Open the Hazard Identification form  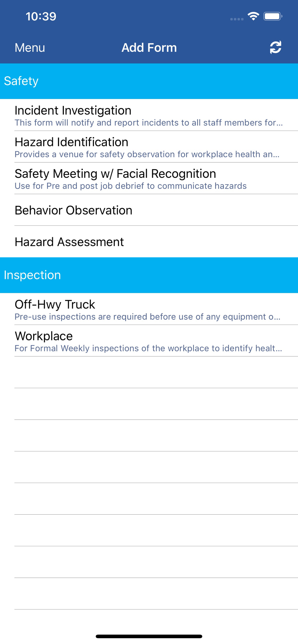coord(149,147)
